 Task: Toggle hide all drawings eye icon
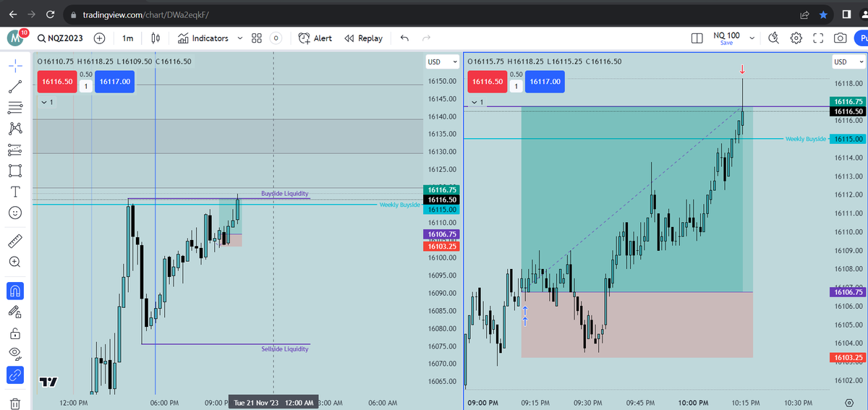point(14,354)
